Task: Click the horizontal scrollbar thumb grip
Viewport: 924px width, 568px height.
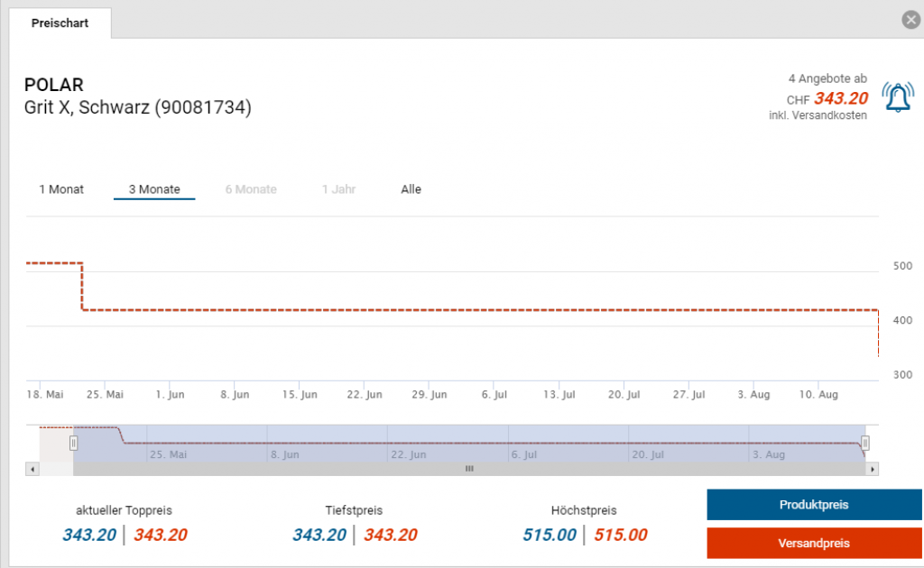Action: pyautogui.click(x=468, y=469)
